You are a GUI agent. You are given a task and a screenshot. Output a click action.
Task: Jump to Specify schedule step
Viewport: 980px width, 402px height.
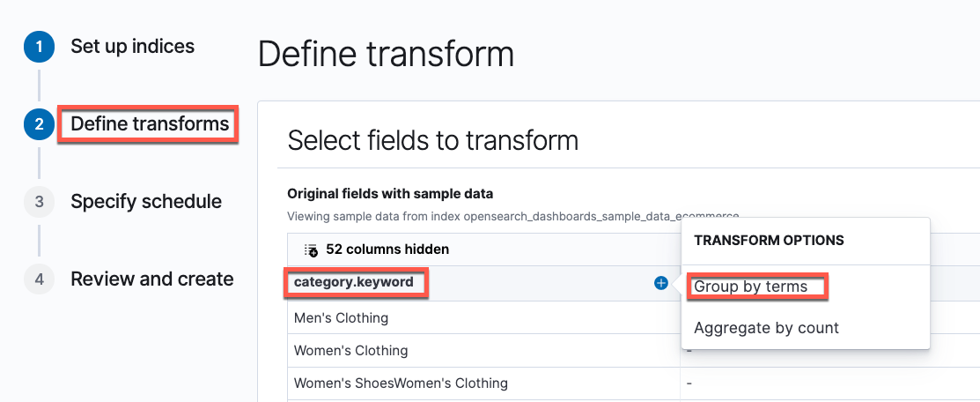pyautogui.click(x=146, y=202)
